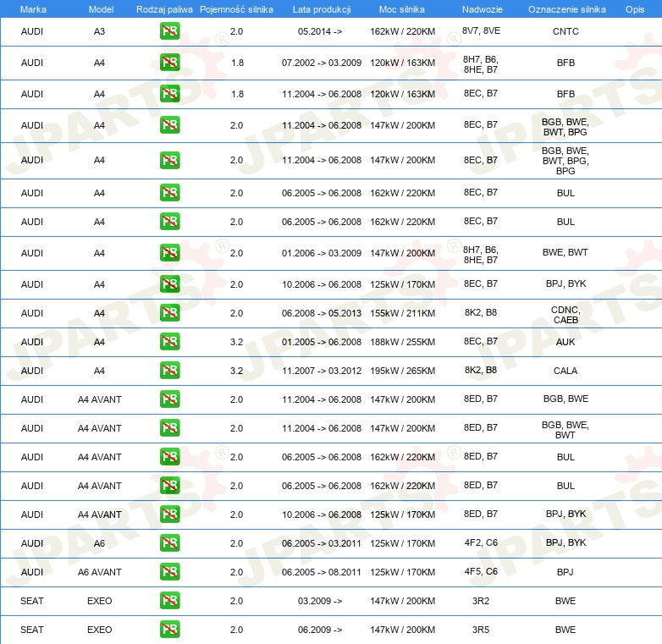This screenshot has height=644, width=662.
Task: Click power value 195kW / 265KM
Action: click(x=402, y=371)
